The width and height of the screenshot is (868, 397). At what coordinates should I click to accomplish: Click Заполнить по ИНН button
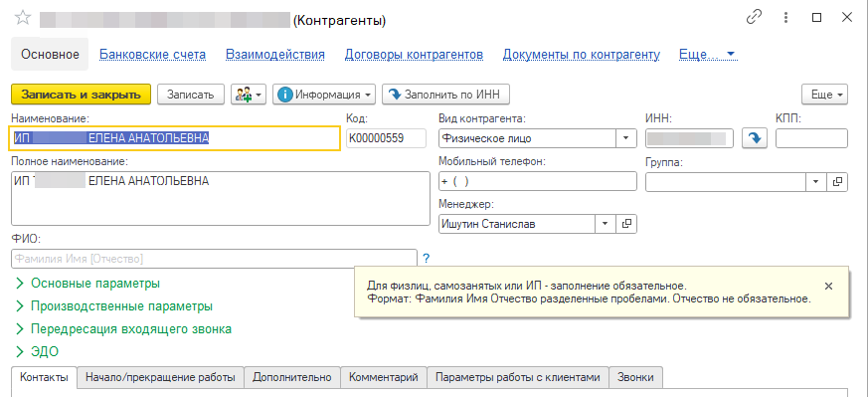(445, 95)
